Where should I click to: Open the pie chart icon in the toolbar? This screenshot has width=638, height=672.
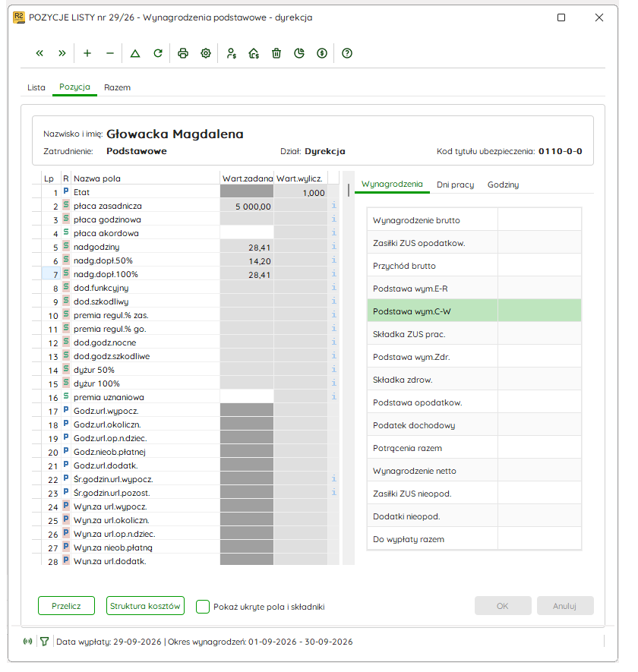coord(299,53)
